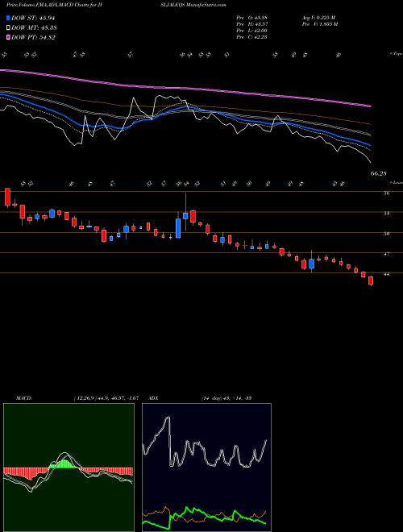The width and height of the screenshot is (403, 532).
Task: Click the 47 price axis label
Action: [386, 254]
